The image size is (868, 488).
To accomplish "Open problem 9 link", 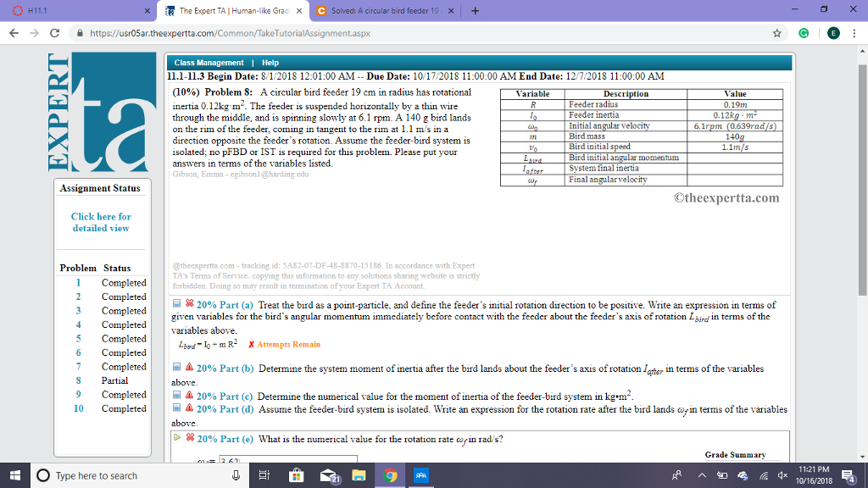I will pyautogui.click(x=78, y=395).
